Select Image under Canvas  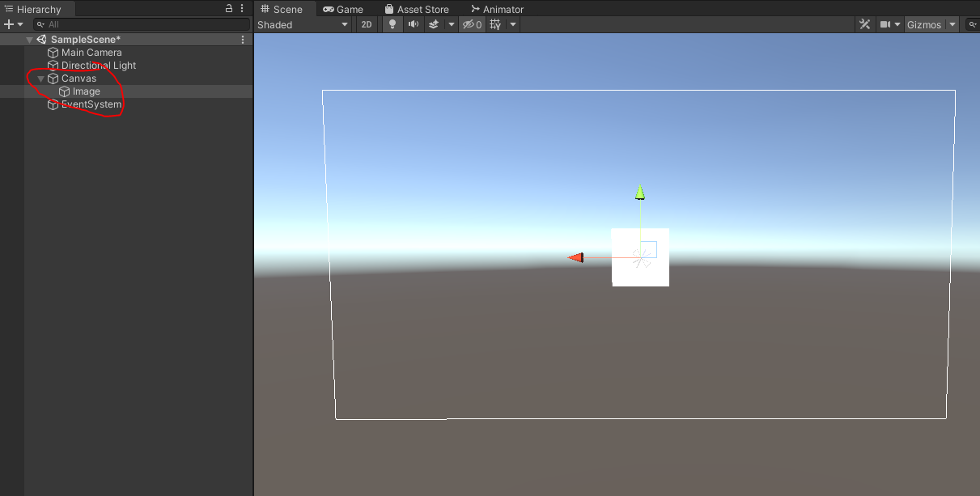87,91
